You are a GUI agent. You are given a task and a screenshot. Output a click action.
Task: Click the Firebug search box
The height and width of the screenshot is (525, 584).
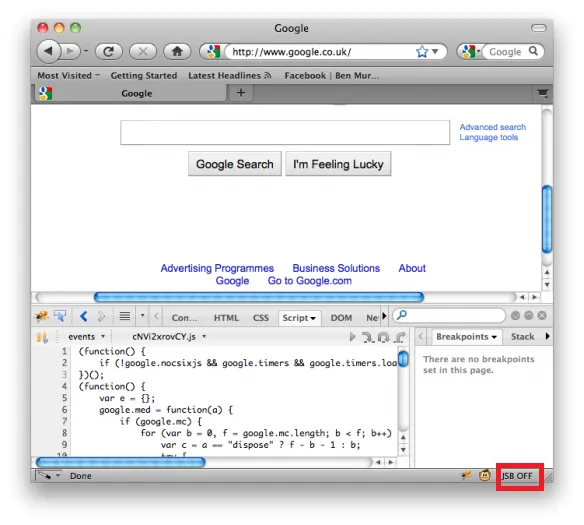click(x=449, y=316)
